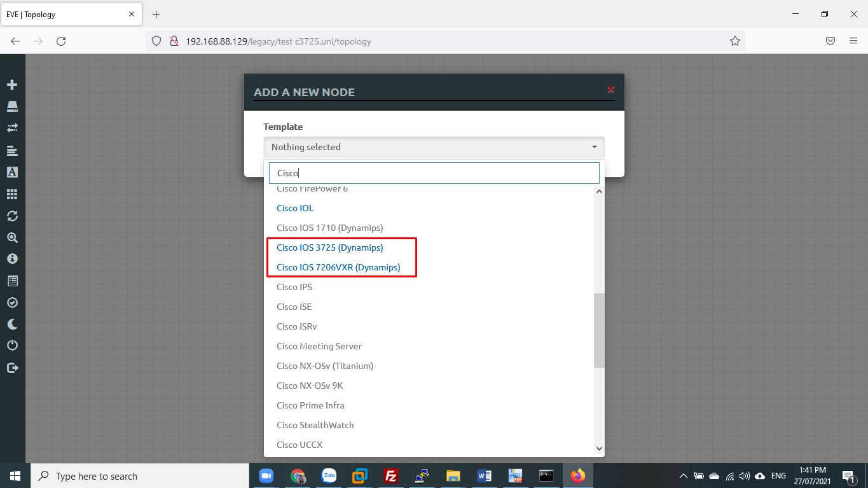868x488 pixels.
Task: Open the text objects 'A' sidebar icon
Action: (12, 172)
